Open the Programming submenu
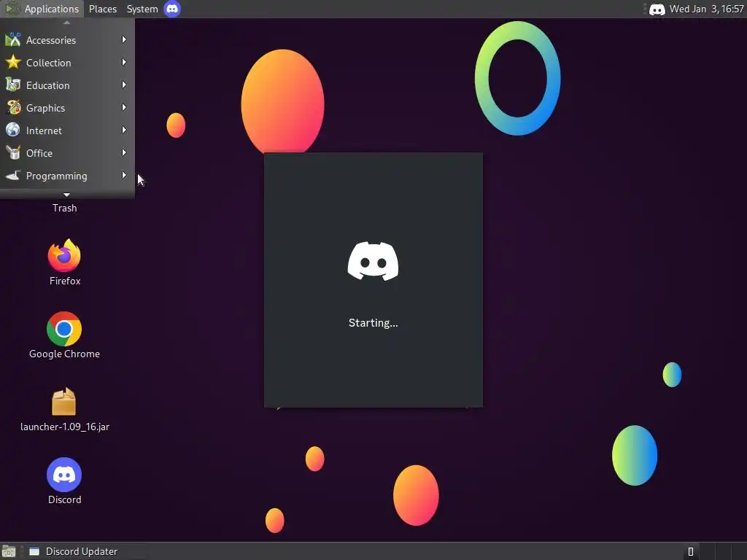 [x=66, y=175]
